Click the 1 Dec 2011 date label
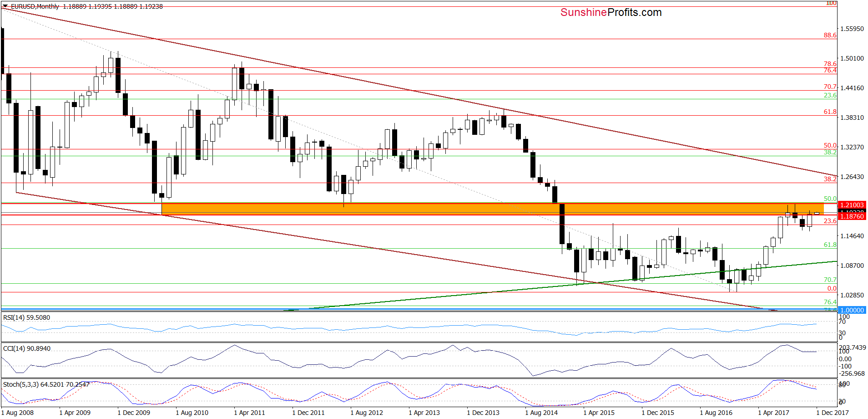Viewport: 868px width, 419px height. click(308, 413)
